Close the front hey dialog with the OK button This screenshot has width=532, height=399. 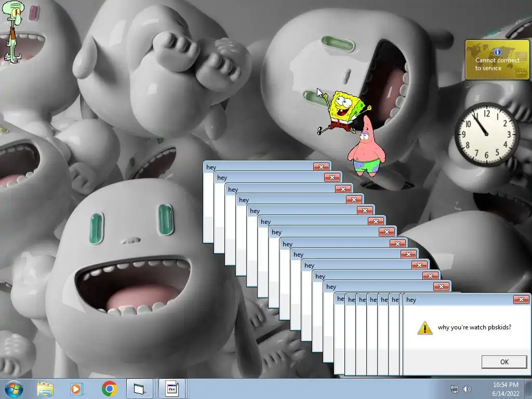point(504,362)
